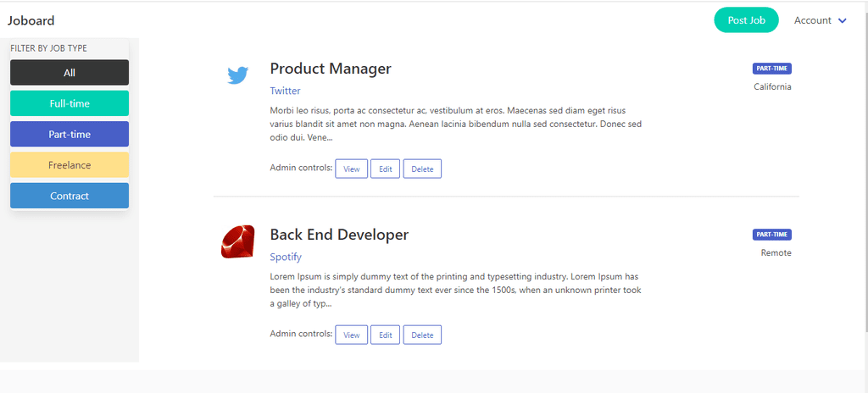The width and height of the screenshot is (868, 393).
Task: Edit the Back End Developer job
Action: pos(386,335)
